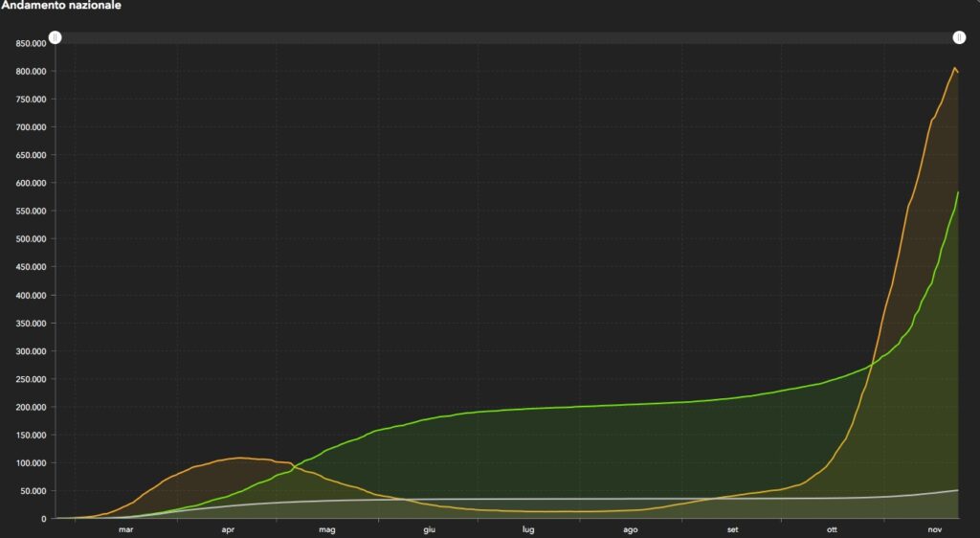
Task: Click the orange curve peak in November
Action: point(954,68)
